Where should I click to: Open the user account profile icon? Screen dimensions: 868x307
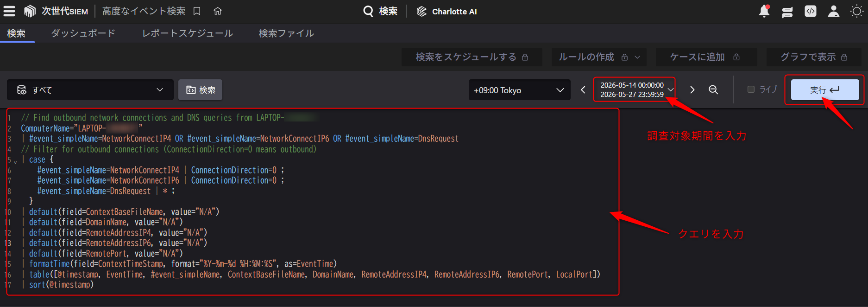coord(834,11)
